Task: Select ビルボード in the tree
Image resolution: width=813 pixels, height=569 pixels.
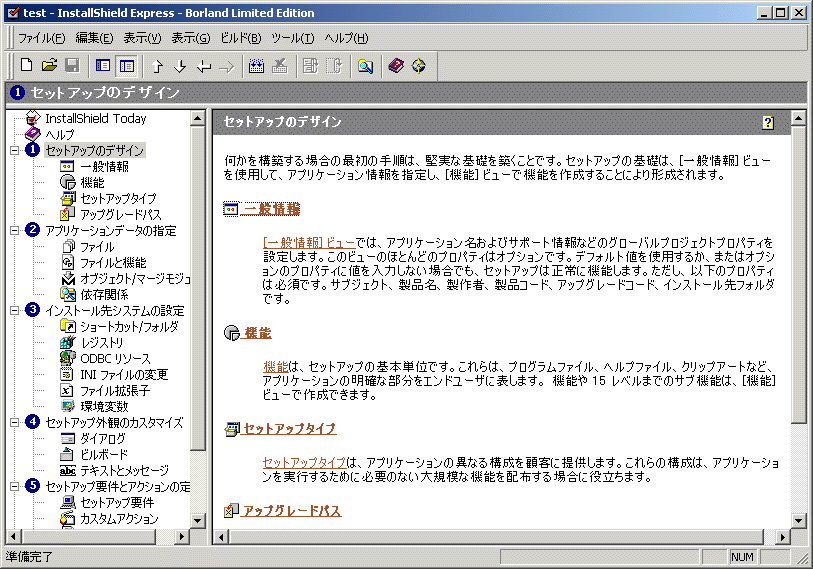Action: (x=104, y=454)
